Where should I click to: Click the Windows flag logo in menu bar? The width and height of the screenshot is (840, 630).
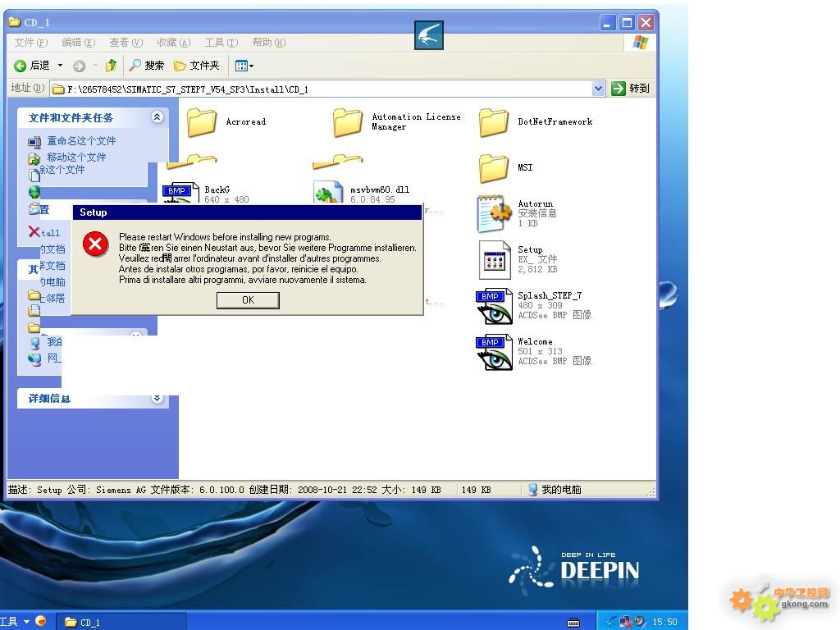pyautogui.click(x=640, y=43)
